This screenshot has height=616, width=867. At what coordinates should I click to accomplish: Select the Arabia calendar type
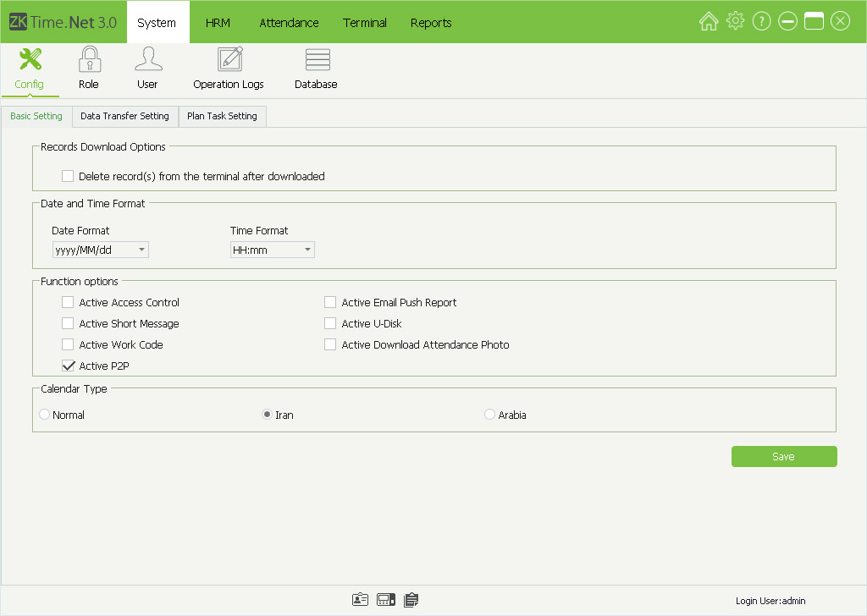click(x=489, y=415)
